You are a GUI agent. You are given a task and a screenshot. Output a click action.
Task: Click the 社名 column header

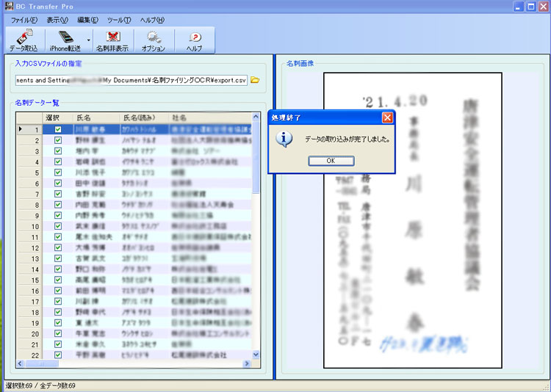click(x=210, y=118)
